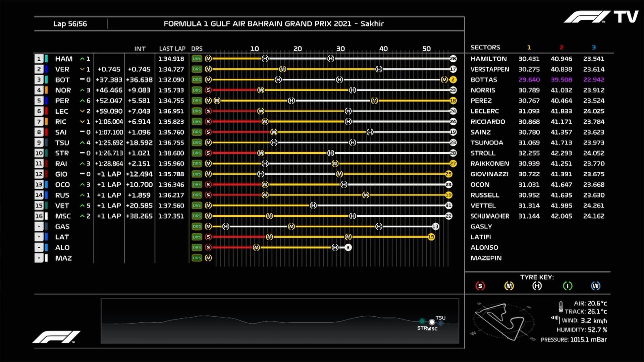
Task: Click Verstappen's DRS indicator
Action: [x=197, y=69]
